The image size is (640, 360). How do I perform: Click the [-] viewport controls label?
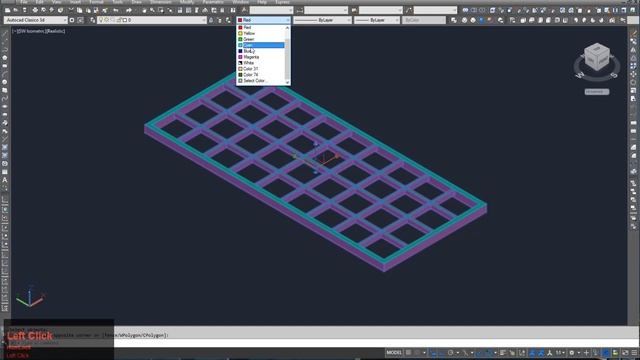pos(14,31)
